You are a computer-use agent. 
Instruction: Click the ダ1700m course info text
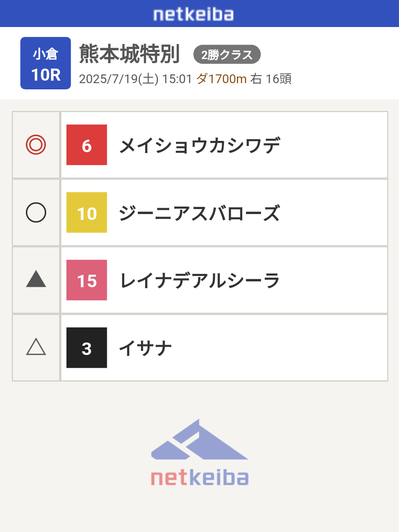(222, 79)
